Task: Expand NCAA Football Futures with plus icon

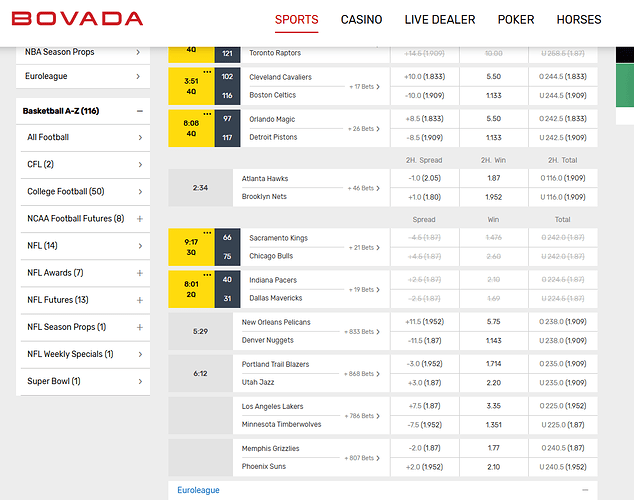Action: (139, 219)
